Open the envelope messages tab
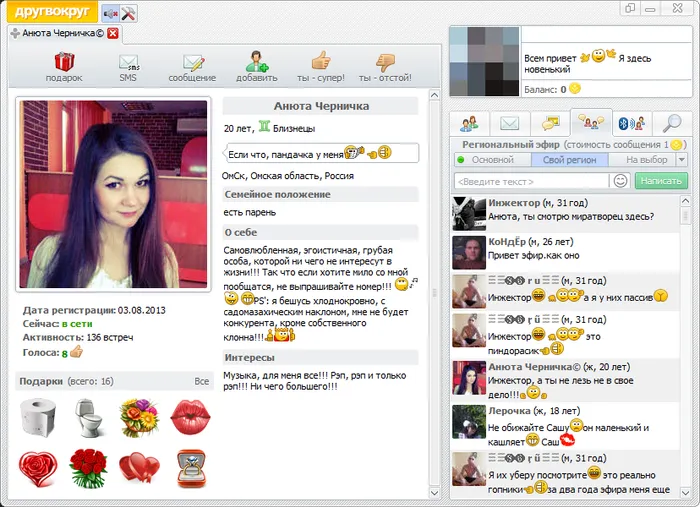The height and width of the screenshot is (507, 700). [509, 123]
